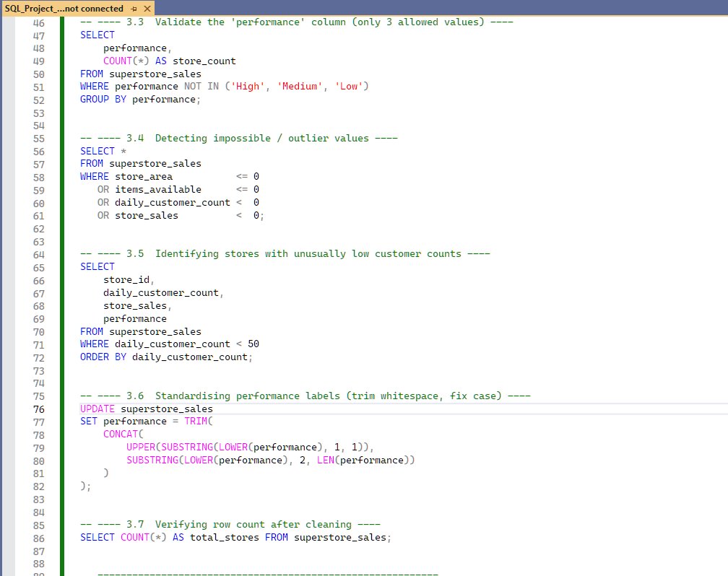Image resolution: width=728 pixels, height=576 pixels.
Task: Click daily_customer_count on line 67
Action: [x=160, y=293]
